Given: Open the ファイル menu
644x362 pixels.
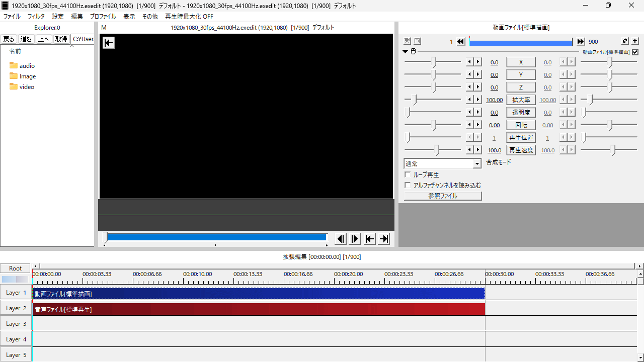Looking at the screenshot, I should pyautogui.click(x=12, y=17).
